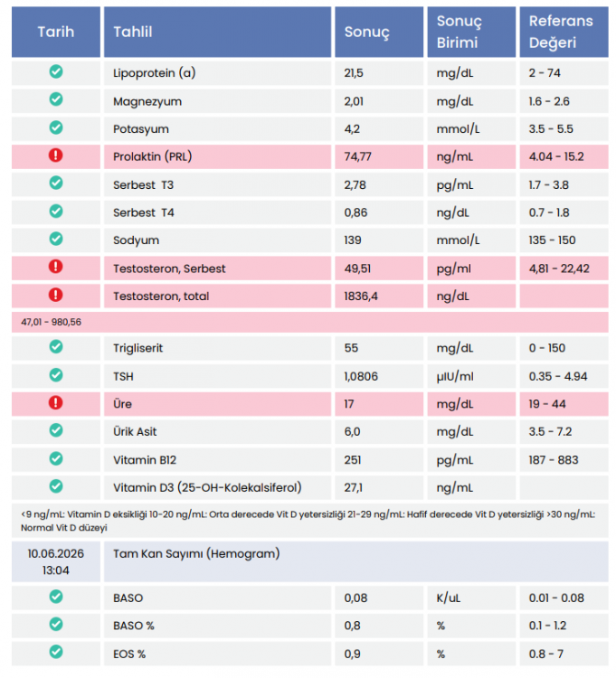Click the Vitamin D3 (25-OH-Kolekalsiferol) test name
The height and width of the screenshot is (678, 616).
tap(207, 488)
